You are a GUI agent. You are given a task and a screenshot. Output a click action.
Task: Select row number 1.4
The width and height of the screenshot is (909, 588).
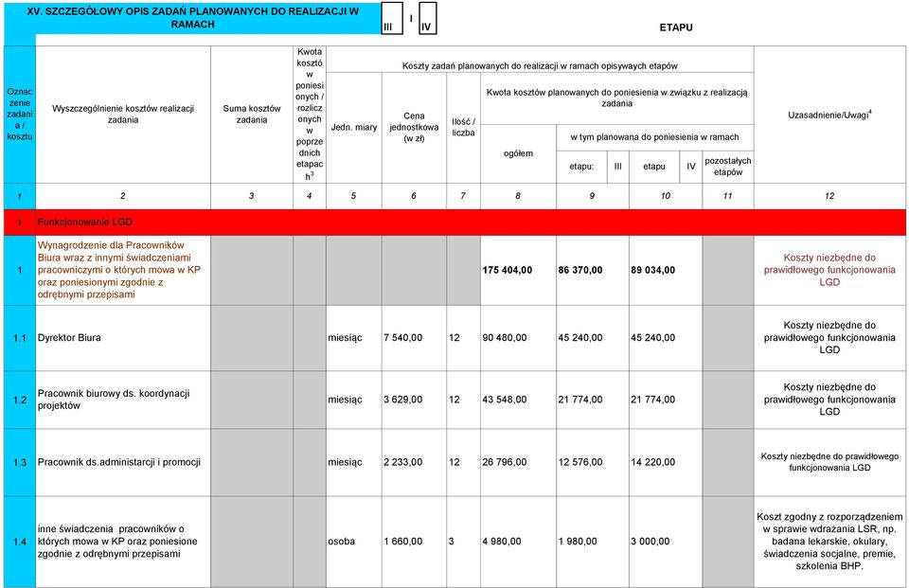[x=20, y=542]
